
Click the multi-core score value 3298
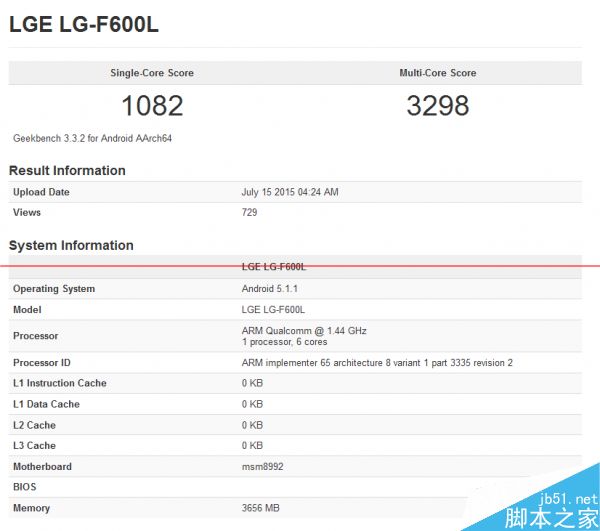[438, 106]
